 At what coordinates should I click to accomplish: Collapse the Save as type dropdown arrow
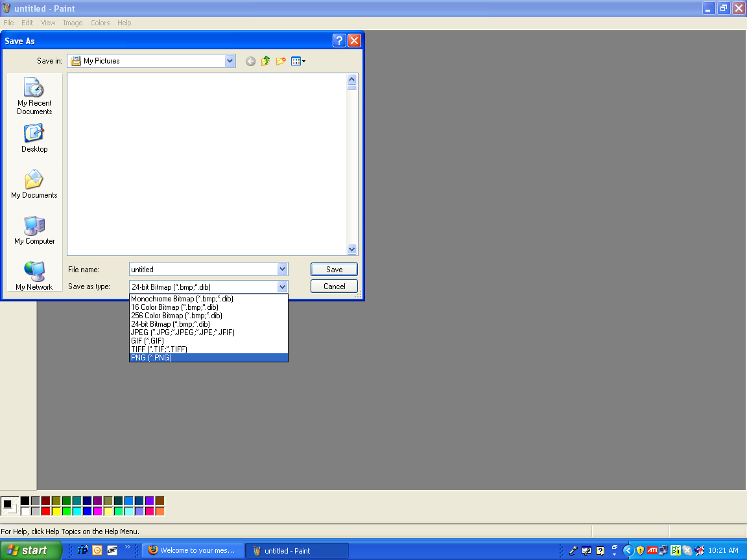(x=282, y=286)
